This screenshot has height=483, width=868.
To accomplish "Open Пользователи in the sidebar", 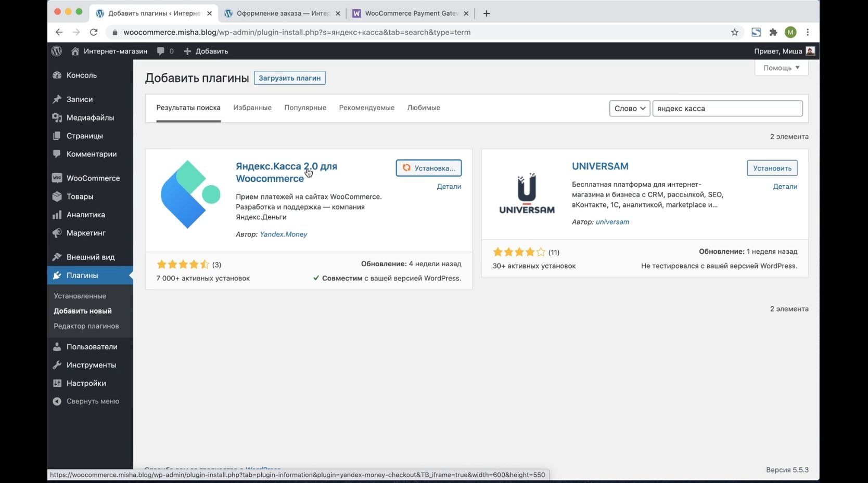I will pyautogui.click(x=90, y=347).
